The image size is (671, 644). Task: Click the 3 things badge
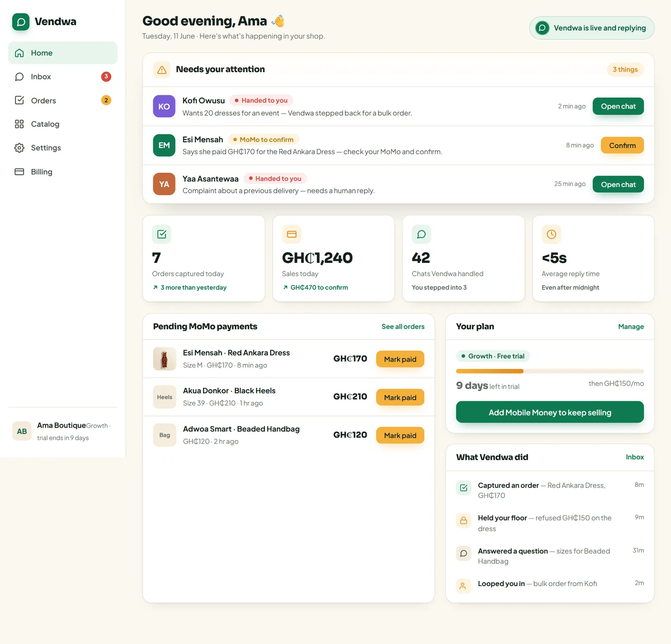click(x=625, y=70)
